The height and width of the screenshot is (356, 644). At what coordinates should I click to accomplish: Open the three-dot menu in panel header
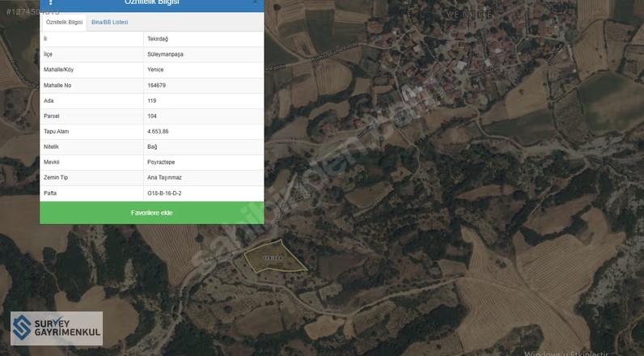click(x=51, y=2)
